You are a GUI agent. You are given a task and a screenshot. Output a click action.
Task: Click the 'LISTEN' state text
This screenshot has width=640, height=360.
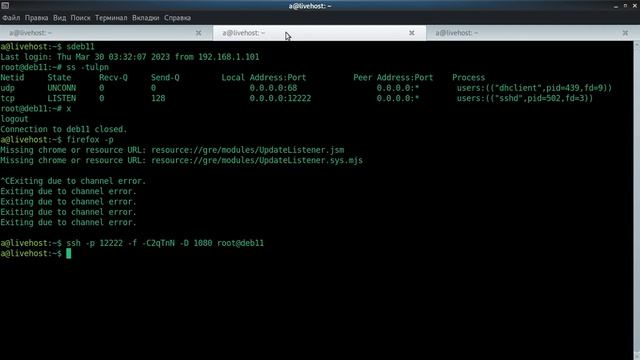click(x=62, y=98)
